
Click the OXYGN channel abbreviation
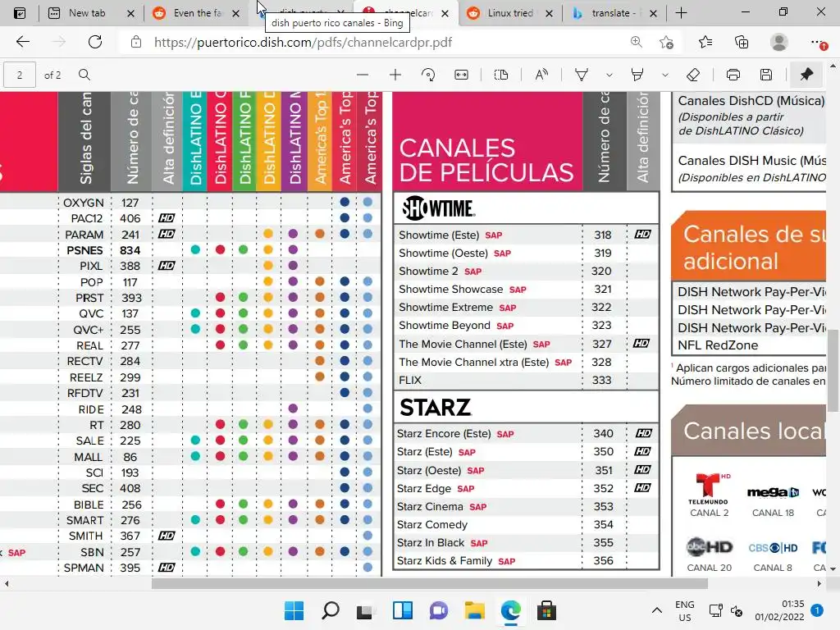pos(84,203)
